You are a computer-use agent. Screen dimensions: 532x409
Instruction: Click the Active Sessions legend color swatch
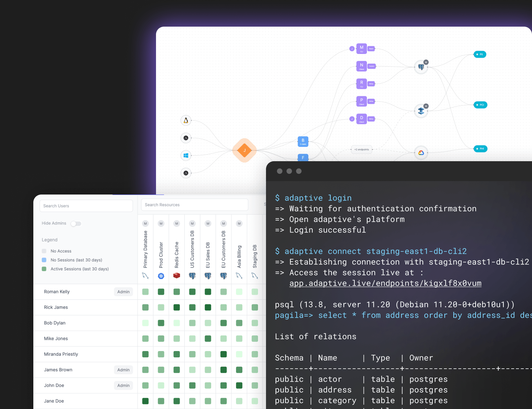click(x=44, y=269)
